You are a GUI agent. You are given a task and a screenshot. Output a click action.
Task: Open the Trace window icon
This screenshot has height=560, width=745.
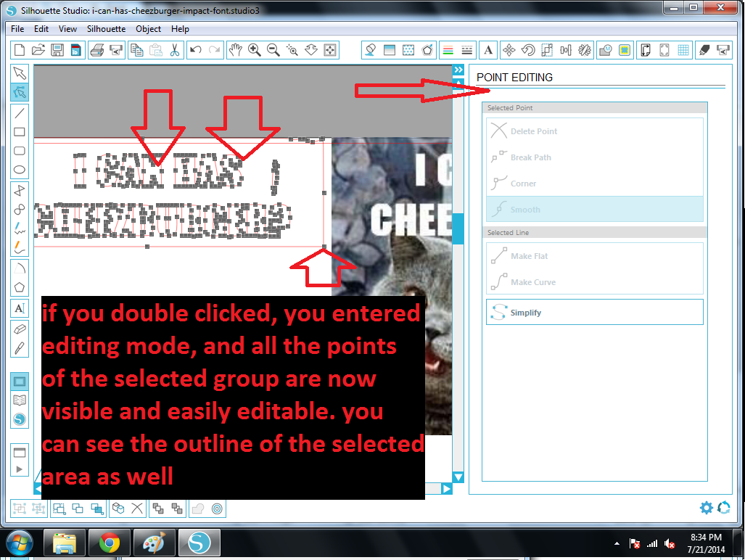click(625, 50)
